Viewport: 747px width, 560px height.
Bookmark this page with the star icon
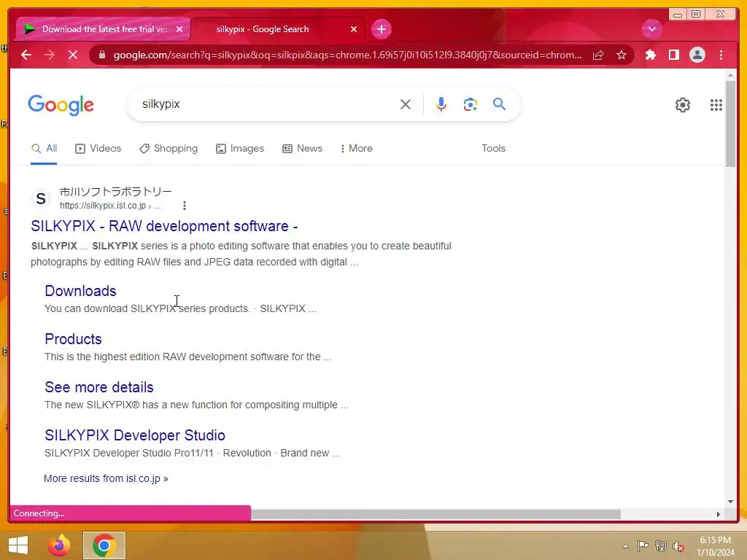click(x=622, y=55)
